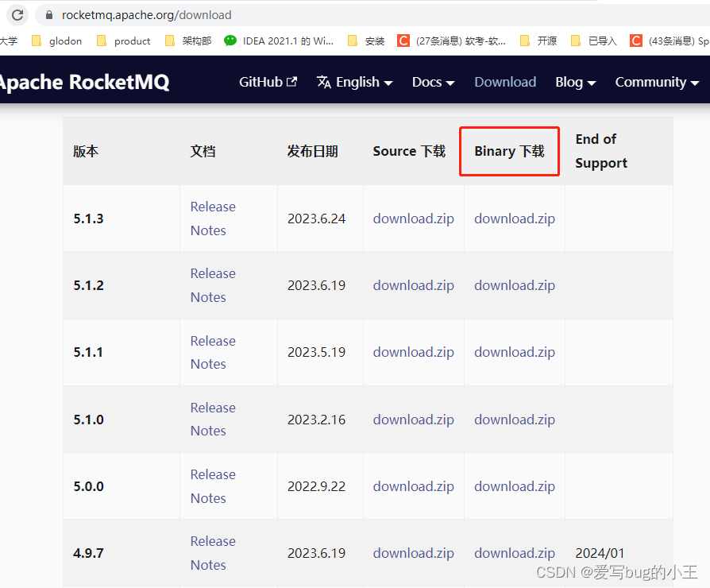Download the 5.0.0 source download.zip

tap(413, 485)
